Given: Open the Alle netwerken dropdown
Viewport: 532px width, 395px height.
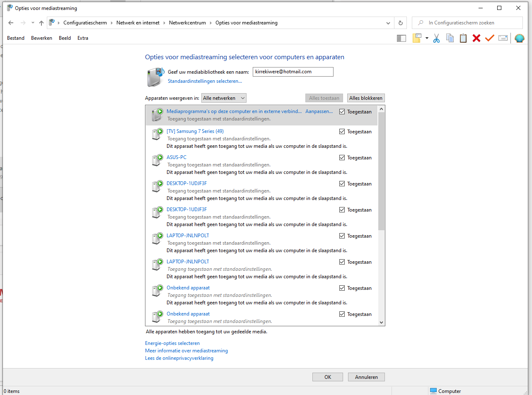Looking at the screenshot, I should click(224, 98).
